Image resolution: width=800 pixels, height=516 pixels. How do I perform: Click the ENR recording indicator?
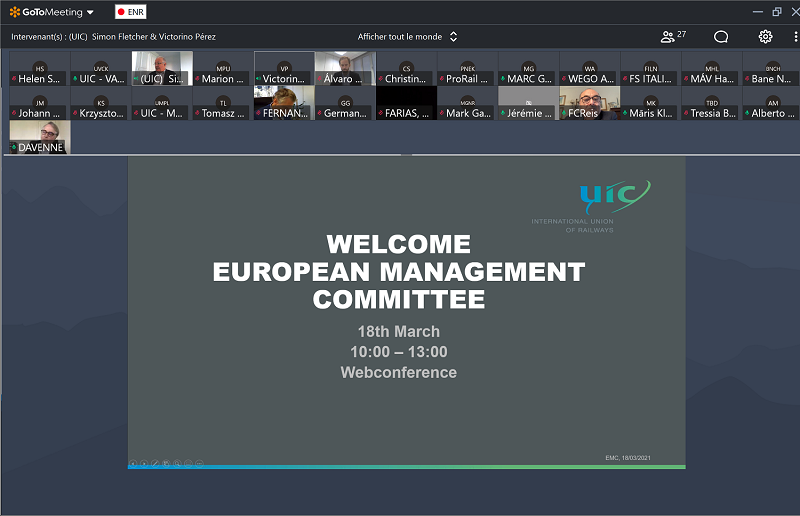pos(131,12)
